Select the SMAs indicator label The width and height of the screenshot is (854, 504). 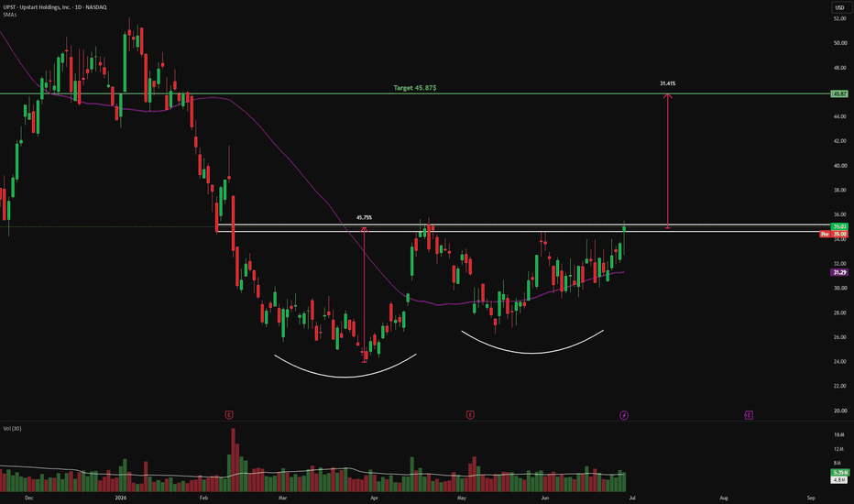click(10, 15)
